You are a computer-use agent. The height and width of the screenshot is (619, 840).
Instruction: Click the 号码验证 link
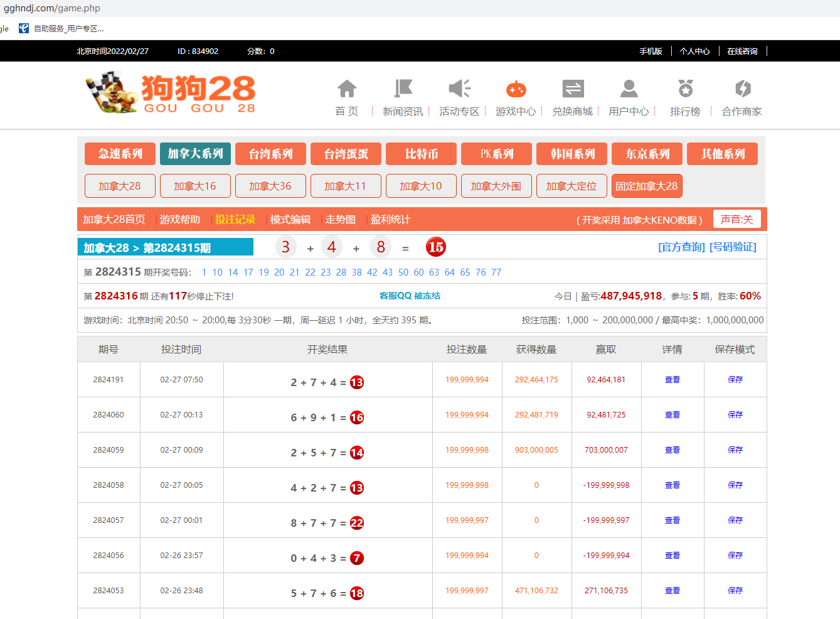point(733,247)
